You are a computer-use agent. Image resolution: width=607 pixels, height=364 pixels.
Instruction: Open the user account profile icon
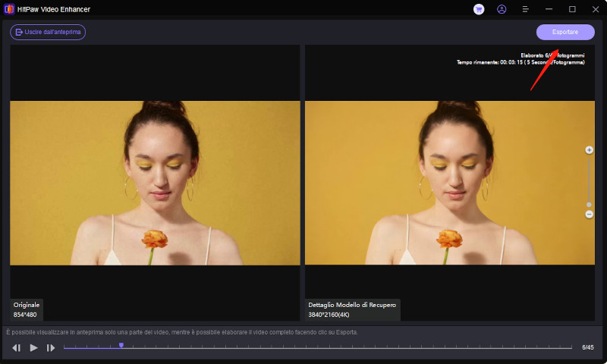502,9
